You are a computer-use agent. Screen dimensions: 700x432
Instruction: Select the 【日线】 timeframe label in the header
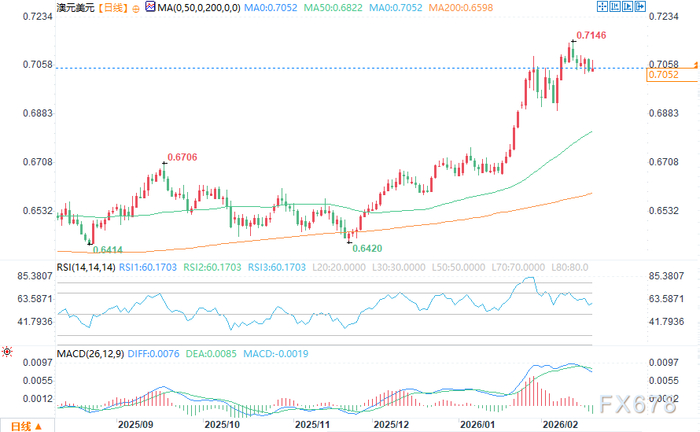pyautogui.click(x=113, y=8)
